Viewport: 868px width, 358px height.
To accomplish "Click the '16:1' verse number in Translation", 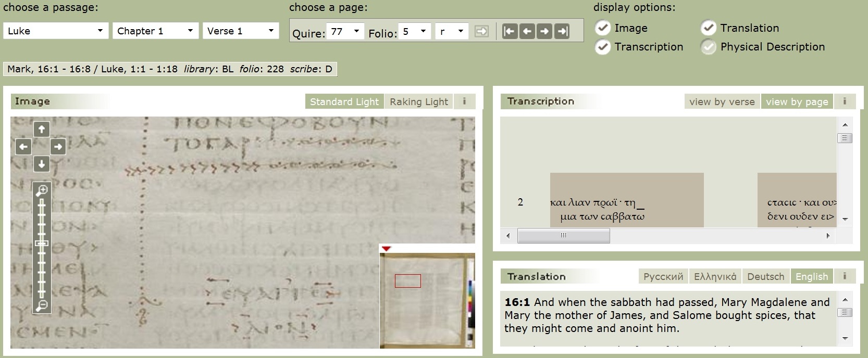I will 517,302.
